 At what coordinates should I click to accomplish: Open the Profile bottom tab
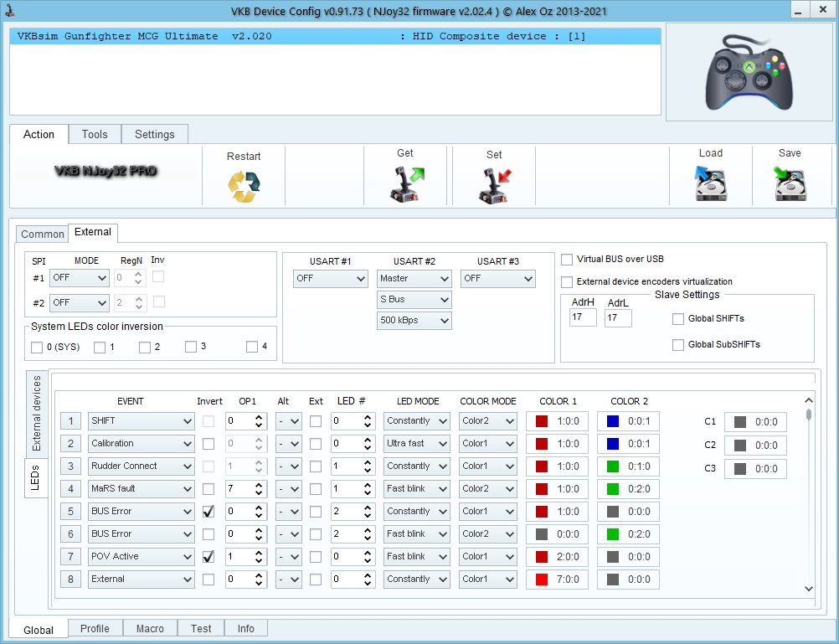95,629
